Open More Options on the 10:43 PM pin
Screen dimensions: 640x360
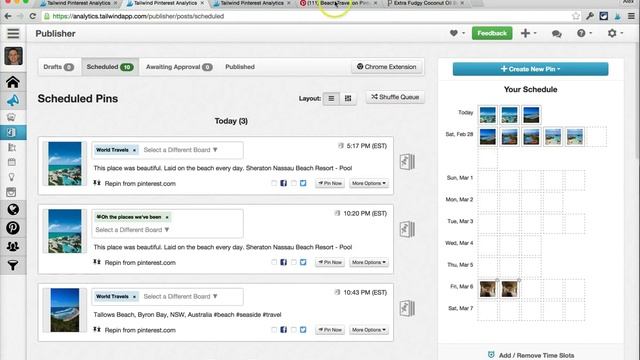[369, 330]
